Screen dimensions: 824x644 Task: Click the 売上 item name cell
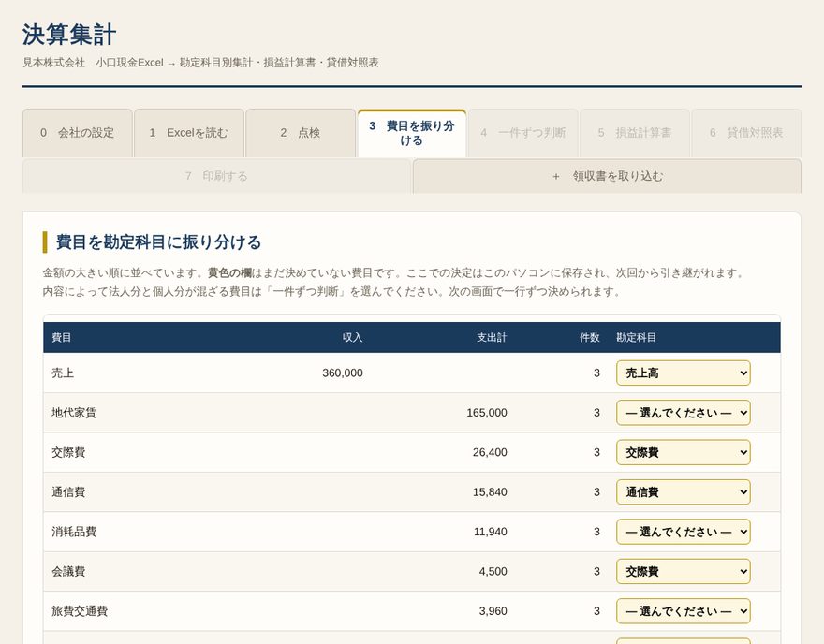point(63,373)
